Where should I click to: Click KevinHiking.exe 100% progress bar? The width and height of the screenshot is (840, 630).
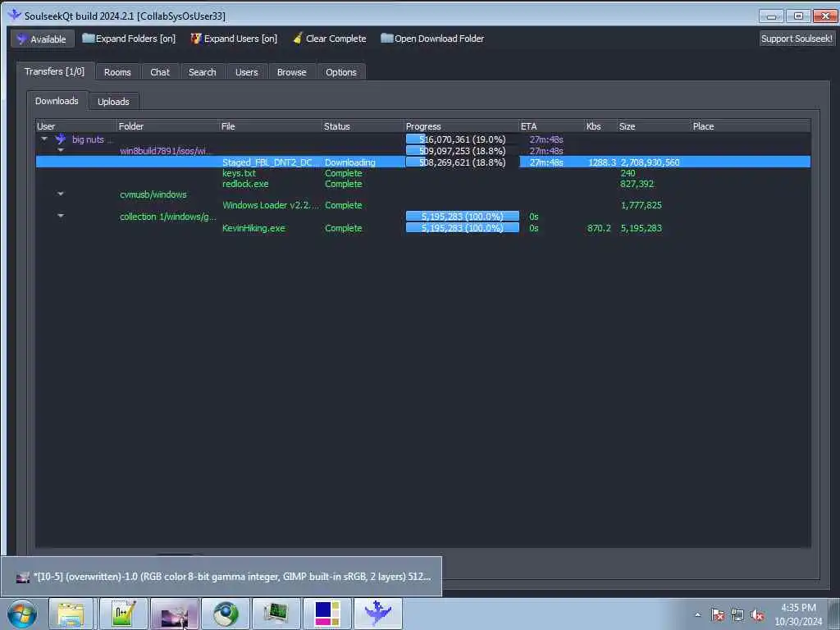point(463,228)
